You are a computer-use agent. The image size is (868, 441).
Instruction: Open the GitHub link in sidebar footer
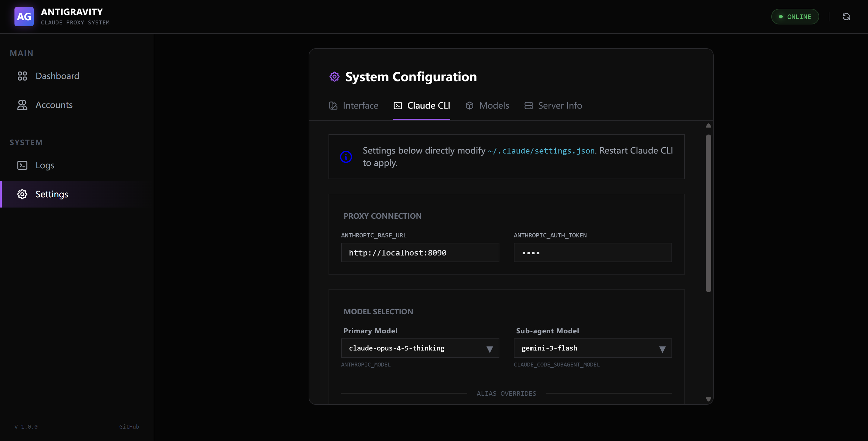pyautogui.click(x=129, y=427)
